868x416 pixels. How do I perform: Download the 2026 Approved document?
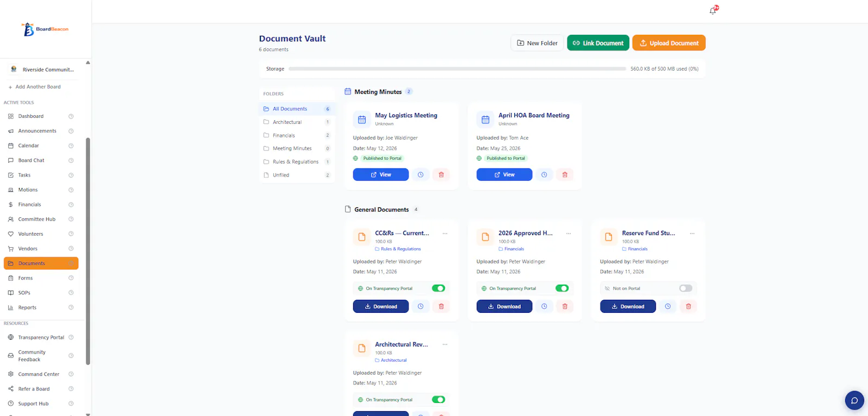point(505,306)
